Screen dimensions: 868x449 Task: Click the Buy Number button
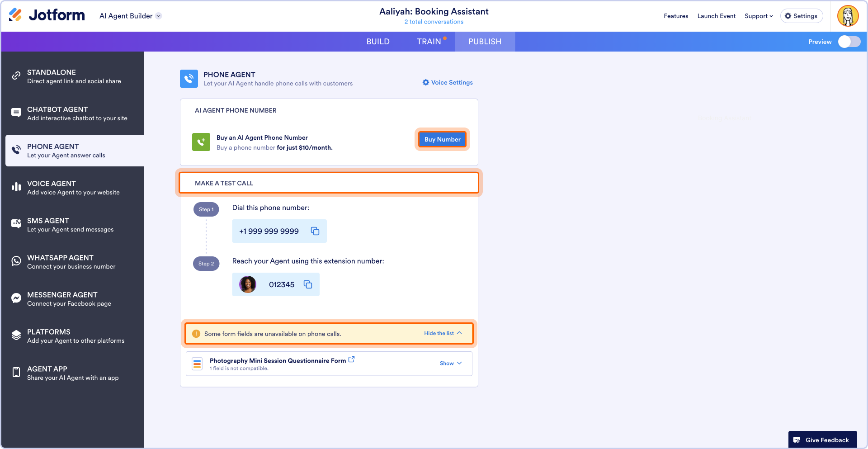[x=442, y=139]
